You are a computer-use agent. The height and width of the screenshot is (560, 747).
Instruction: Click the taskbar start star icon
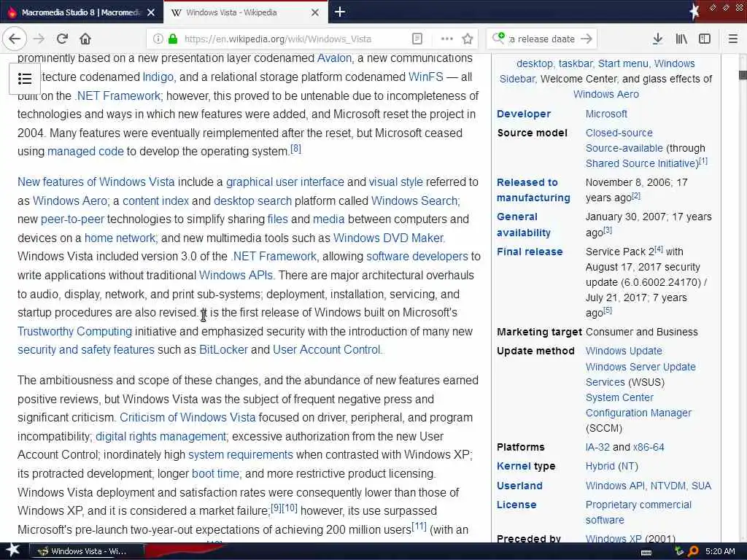pos(13,550)
